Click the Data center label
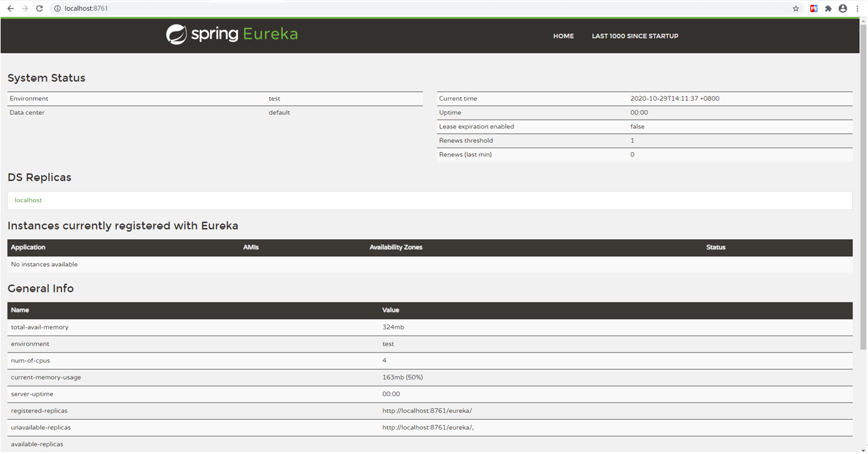 click(x=27, y=113)
